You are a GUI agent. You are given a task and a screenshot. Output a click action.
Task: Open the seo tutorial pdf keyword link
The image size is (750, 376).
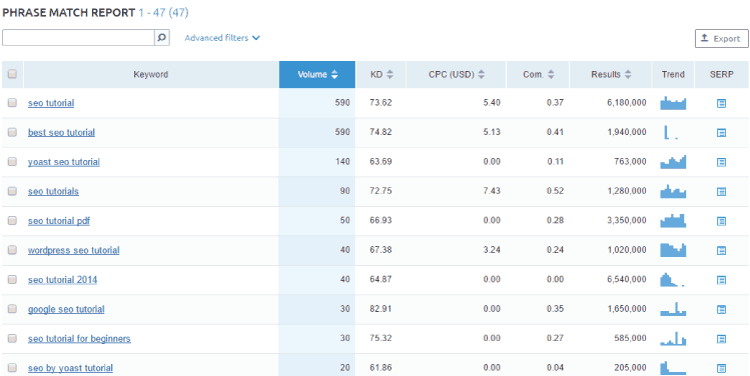click(x=59, y=221)
